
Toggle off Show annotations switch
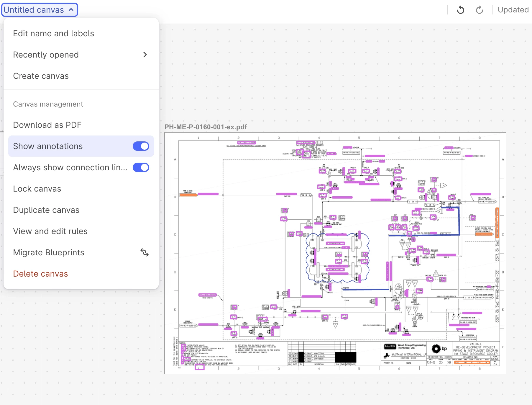point(141,146)
